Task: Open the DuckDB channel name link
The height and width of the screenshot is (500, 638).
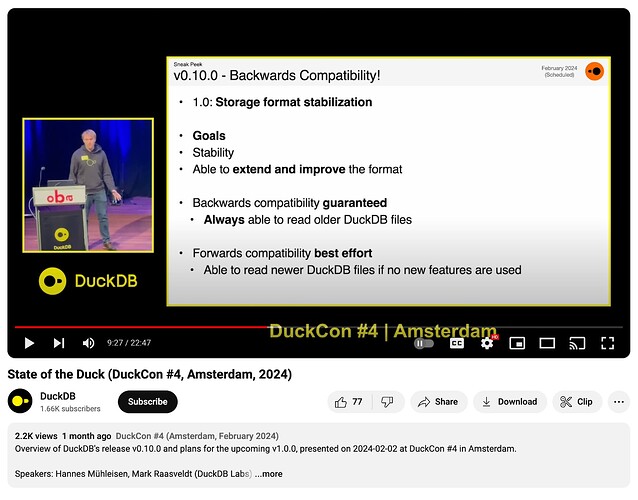Action: pyautogui.click(x=60, y=396)
